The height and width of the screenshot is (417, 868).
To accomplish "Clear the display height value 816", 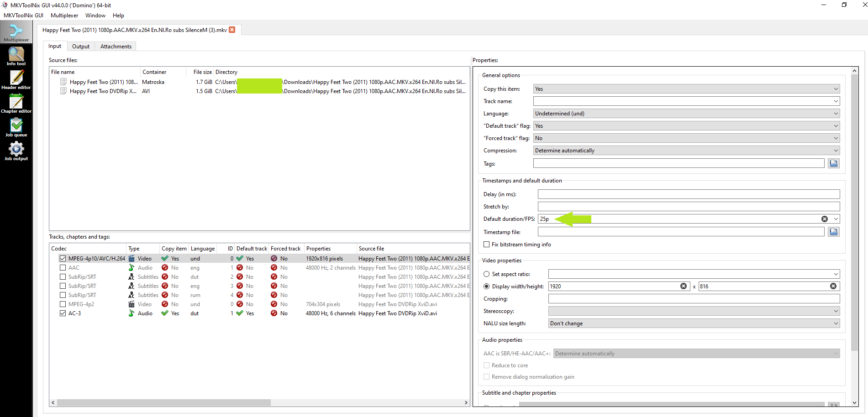I will click(833, 286).
